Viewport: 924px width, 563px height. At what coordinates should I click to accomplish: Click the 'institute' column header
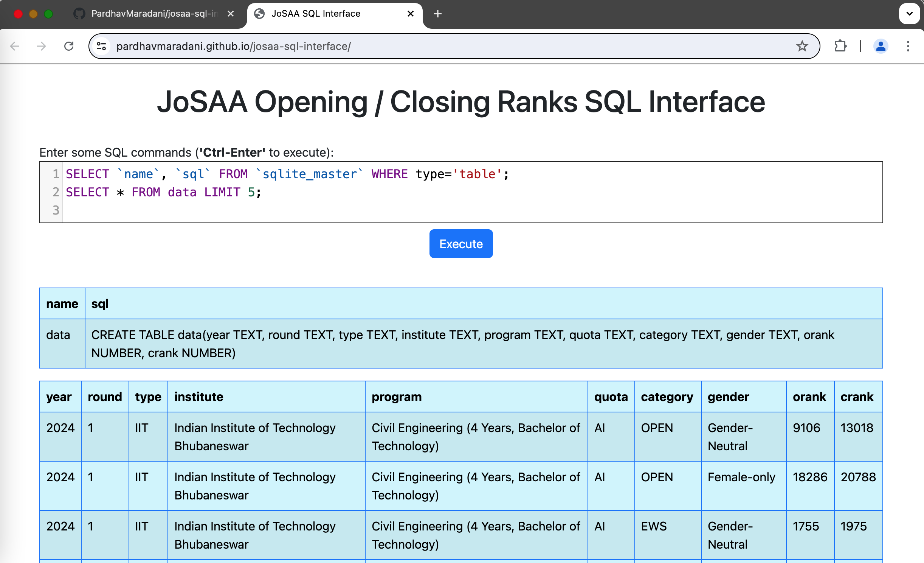tap(199, 397)
